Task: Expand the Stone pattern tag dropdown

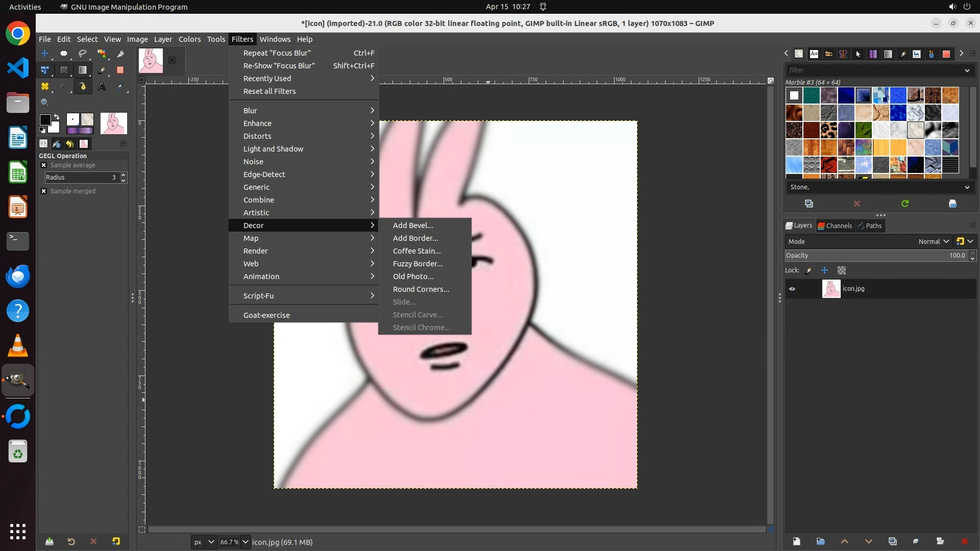Action: (967, 187)
